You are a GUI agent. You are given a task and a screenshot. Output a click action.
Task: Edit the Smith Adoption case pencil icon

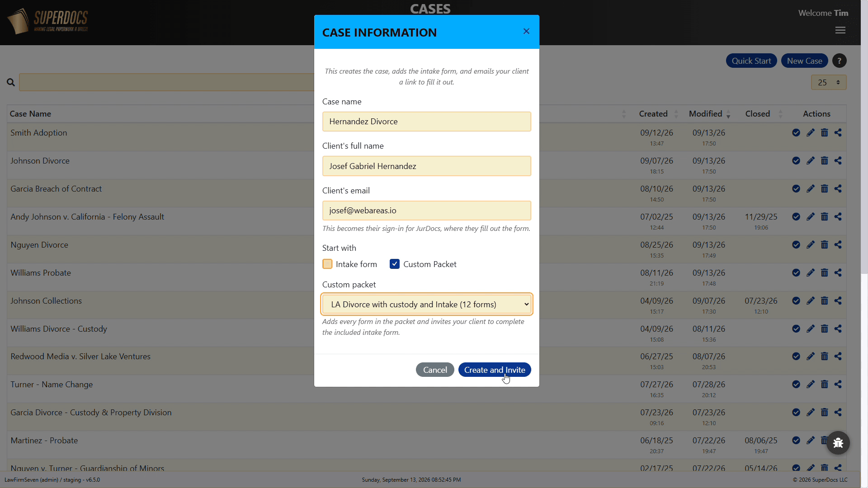811,132
